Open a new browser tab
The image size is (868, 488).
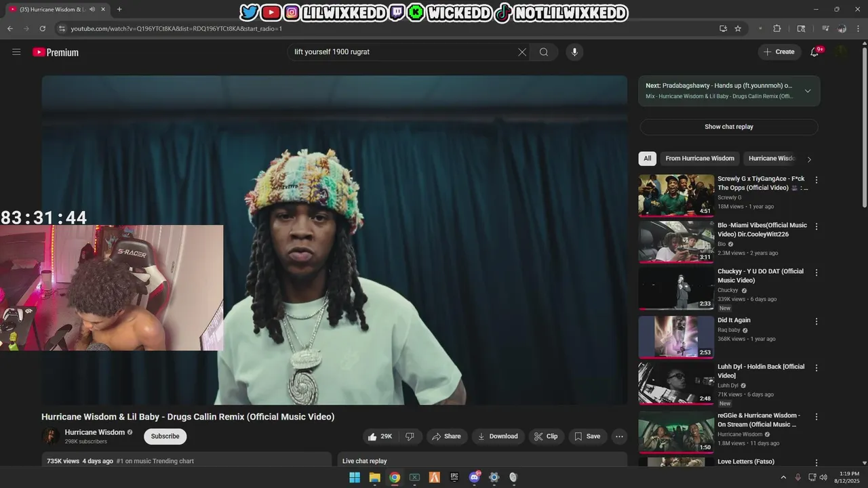[x=119, y=9]
